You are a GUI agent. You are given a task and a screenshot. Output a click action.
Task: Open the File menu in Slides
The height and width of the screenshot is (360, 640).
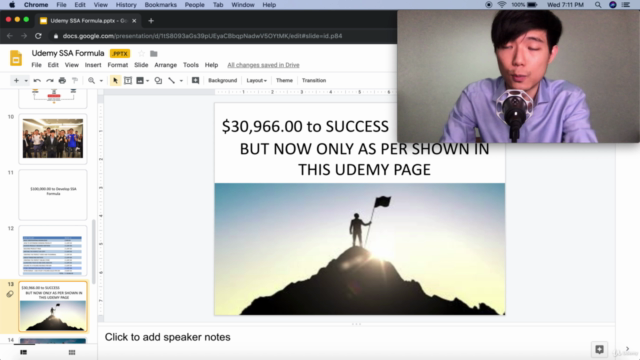[36, 65]
